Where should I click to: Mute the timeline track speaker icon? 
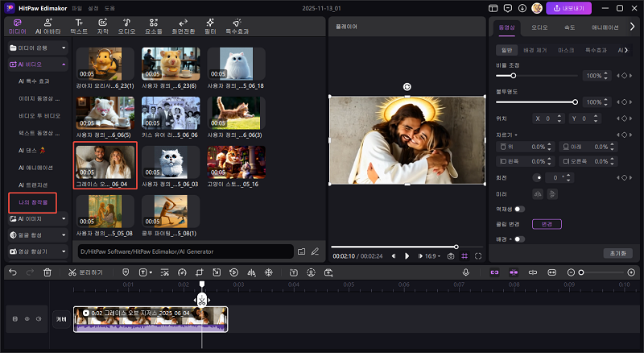pos(39,319)
